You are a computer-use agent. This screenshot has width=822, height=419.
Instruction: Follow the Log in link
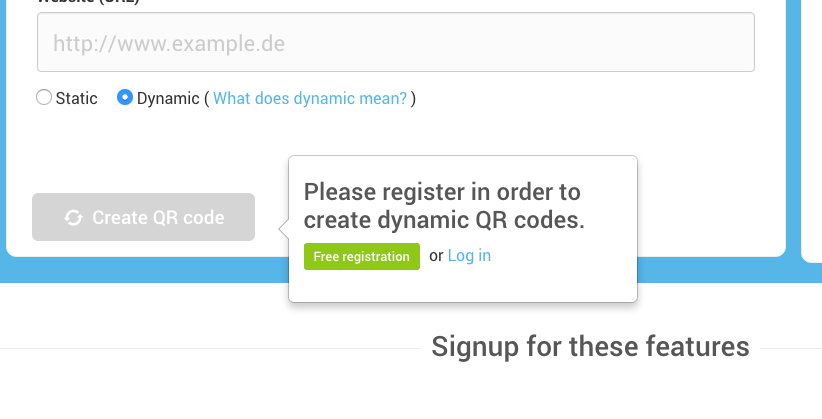tap(469, 256)
